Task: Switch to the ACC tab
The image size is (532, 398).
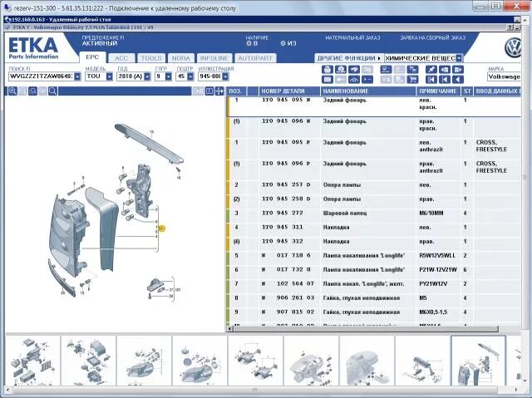Action: click(121, 58)
